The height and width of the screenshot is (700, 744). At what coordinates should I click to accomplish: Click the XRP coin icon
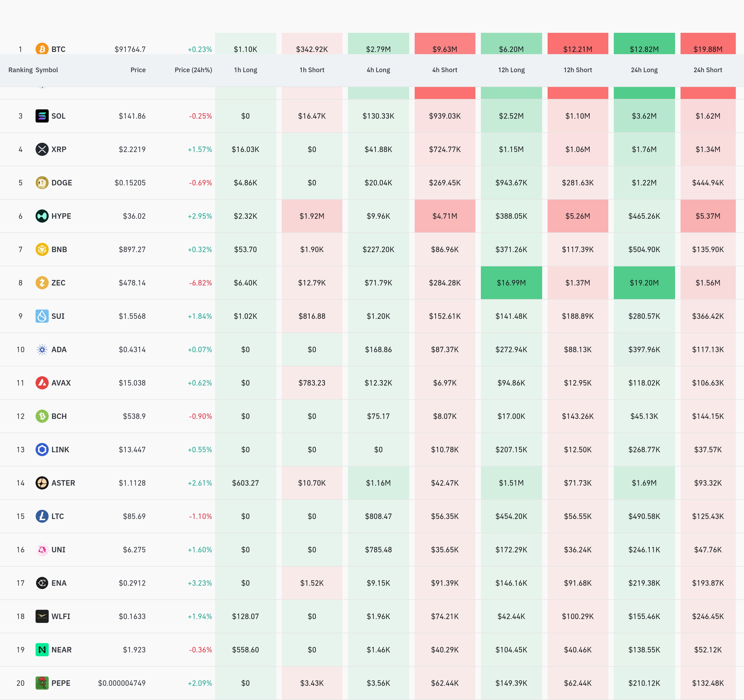[x=42, y=149]
